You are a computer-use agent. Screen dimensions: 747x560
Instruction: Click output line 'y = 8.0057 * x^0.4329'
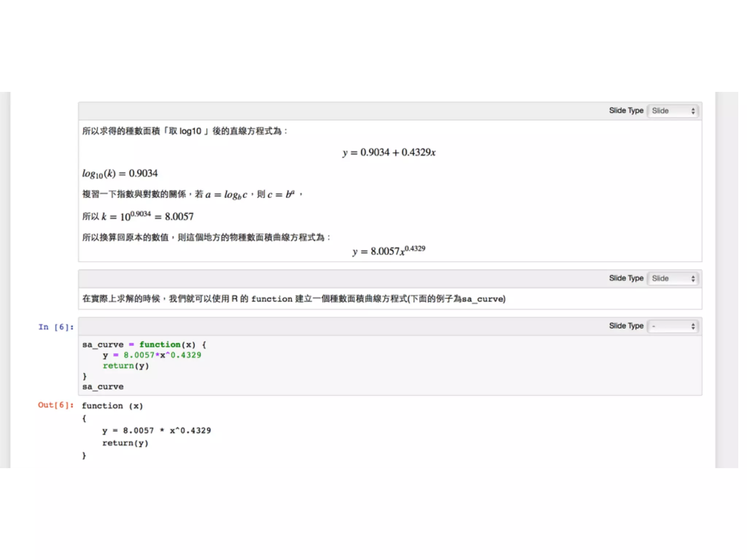tap(156, 431)
